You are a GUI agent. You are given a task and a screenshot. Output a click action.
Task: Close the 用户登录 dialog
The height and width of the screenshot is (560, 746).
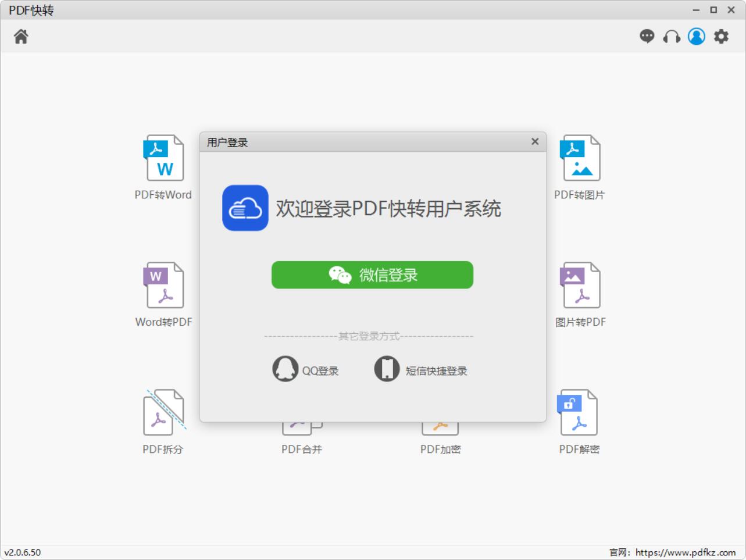click(x=535, y=141)
